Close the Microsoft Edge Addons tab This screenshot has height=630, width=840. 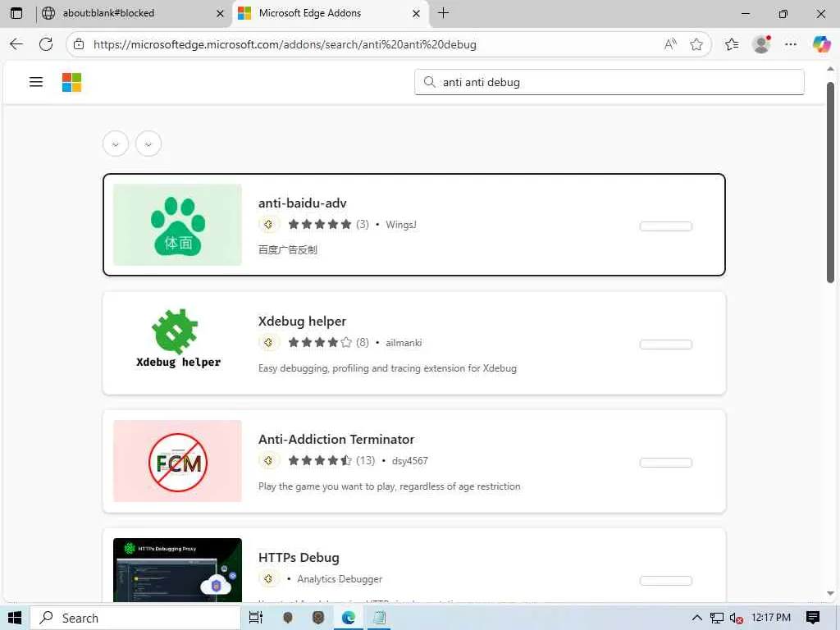click(x=416, y=13)
